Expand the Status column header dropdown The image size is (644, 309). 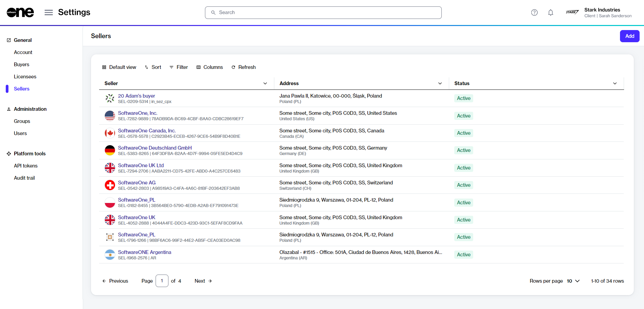(615, 83)
